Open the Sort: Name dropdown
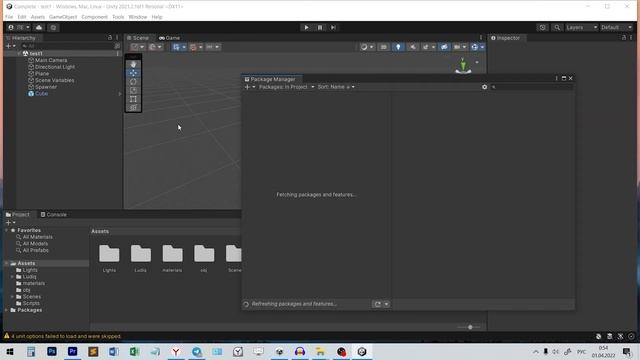The image size is (640, 360). [x=336, y=87]
